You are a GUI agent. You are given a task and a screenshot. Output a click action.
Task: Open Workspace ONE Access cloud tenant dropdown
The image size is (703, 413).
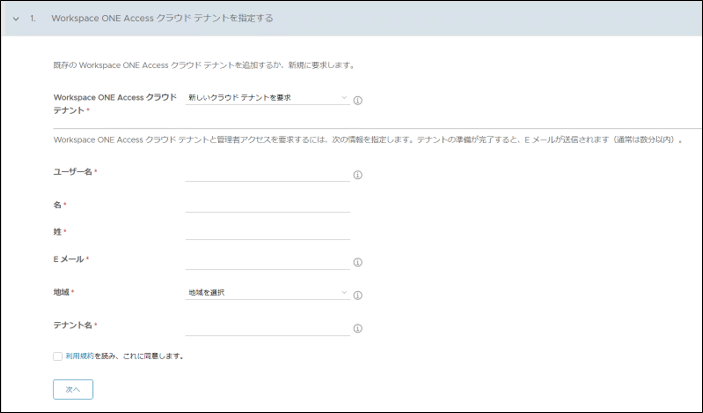(268, 98)
